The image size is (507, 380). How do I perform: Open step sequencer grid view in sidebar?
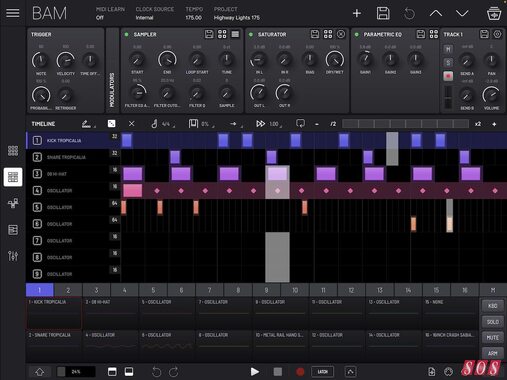(x=13, y=151)
